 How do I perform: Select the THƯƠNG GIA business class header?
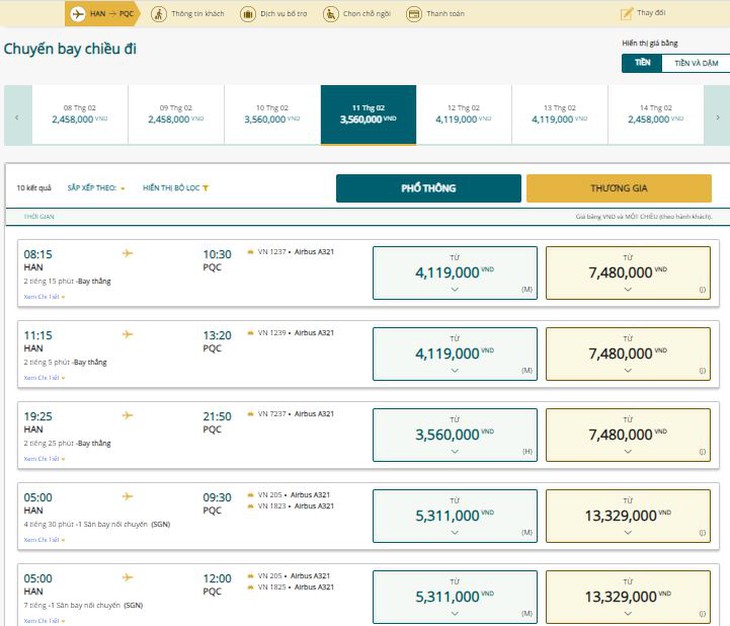[x=619, y=188]
